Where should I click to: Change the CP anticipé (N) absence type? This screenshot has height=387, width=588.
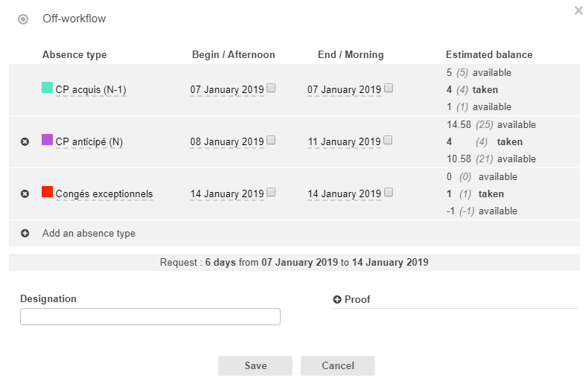[x=89, y=142]
